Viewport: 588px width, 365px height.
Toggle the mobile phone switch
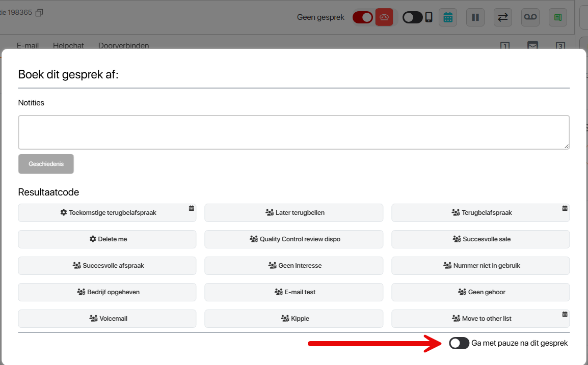coord(413,17)
